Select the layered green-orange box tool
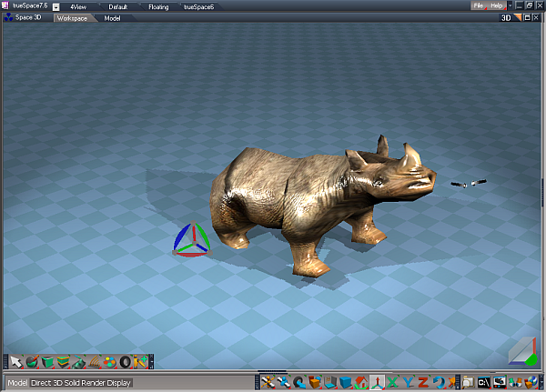 point(63,362)
